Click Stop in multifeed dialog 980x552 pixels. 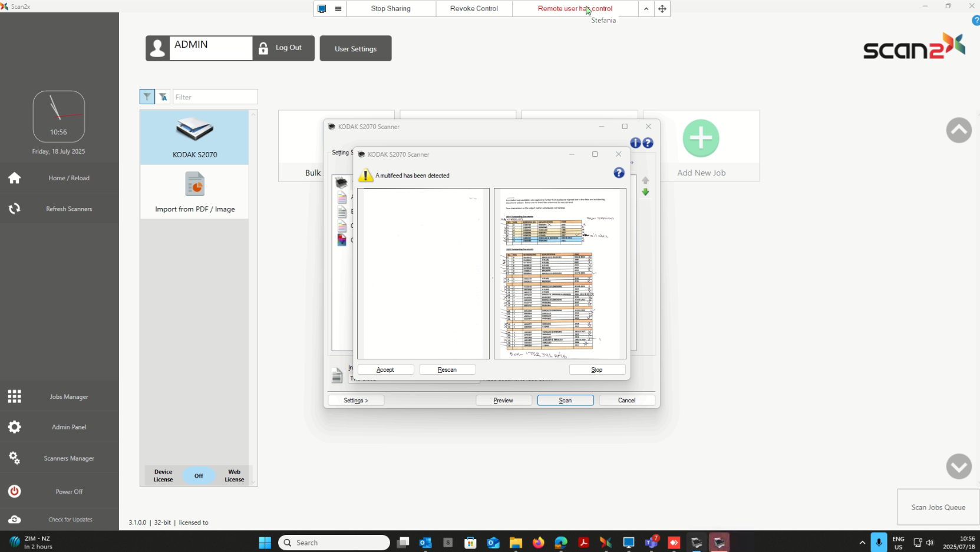pos(597,369)
